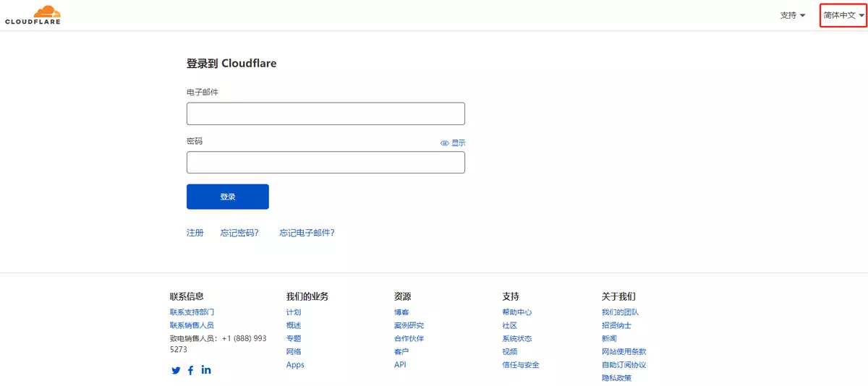
Task: Focus the 密码 password field
Action: pyautogui.click(x=325, y=163)
